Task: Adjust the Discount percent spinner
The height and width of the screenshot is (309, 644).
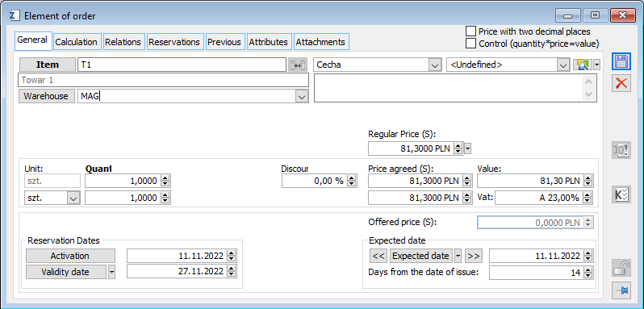Action: click(352, 181)
